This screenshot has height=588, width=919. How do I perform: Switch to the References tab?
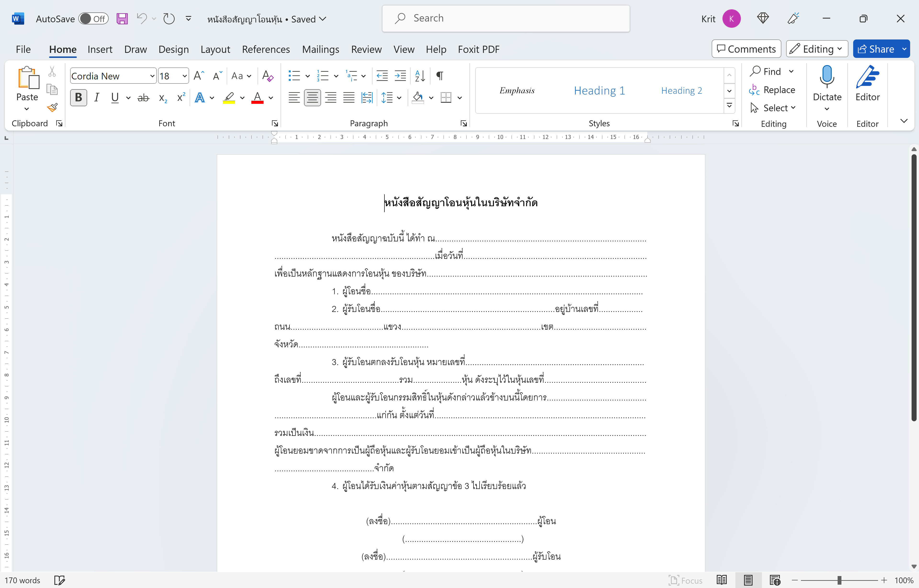266,49
